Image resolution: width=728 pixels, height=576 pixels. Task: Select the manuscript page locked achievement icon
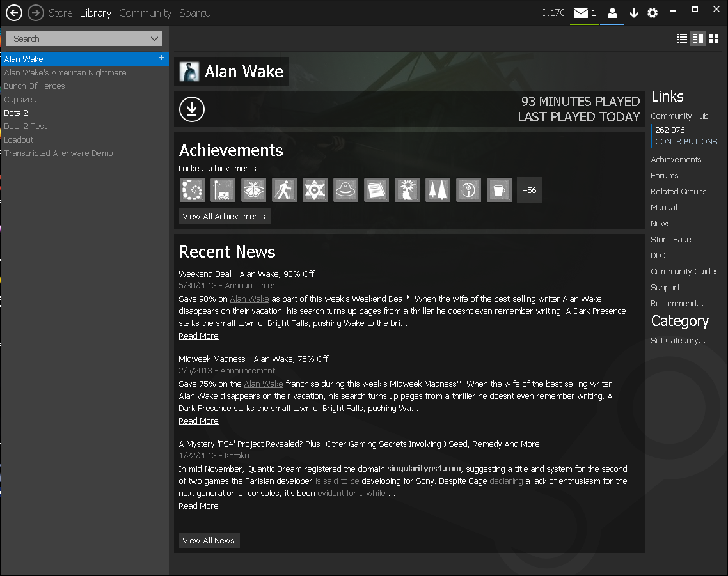376,190
